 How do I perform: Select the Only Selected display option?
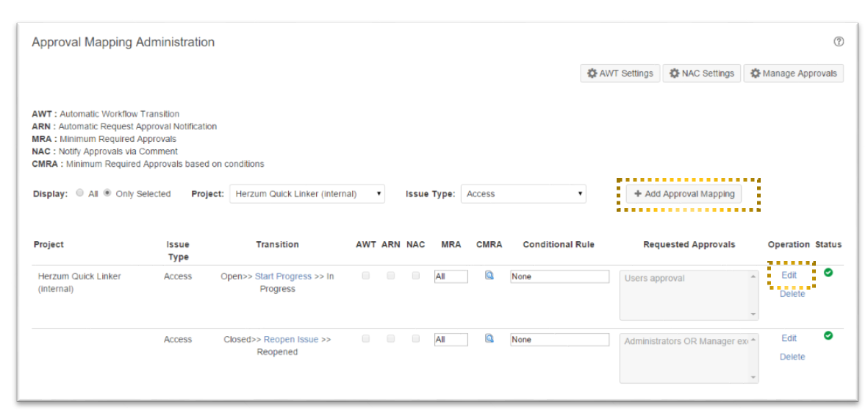pos(107,193)
